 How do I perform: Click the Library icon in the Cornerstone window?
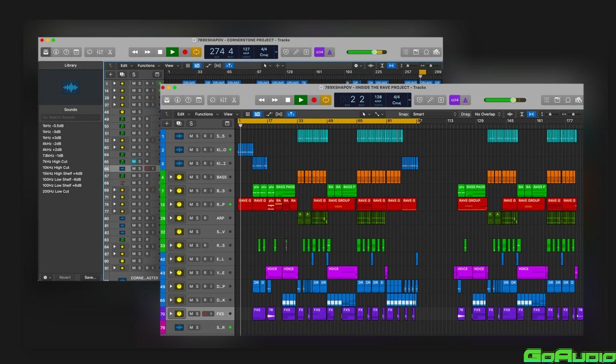[x=46, y=52]
